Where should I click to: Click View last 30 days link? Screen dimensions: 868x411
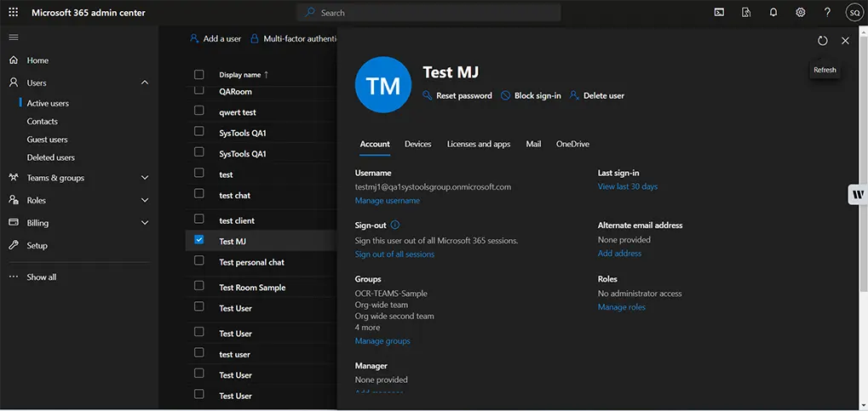[x=628, y=187]
